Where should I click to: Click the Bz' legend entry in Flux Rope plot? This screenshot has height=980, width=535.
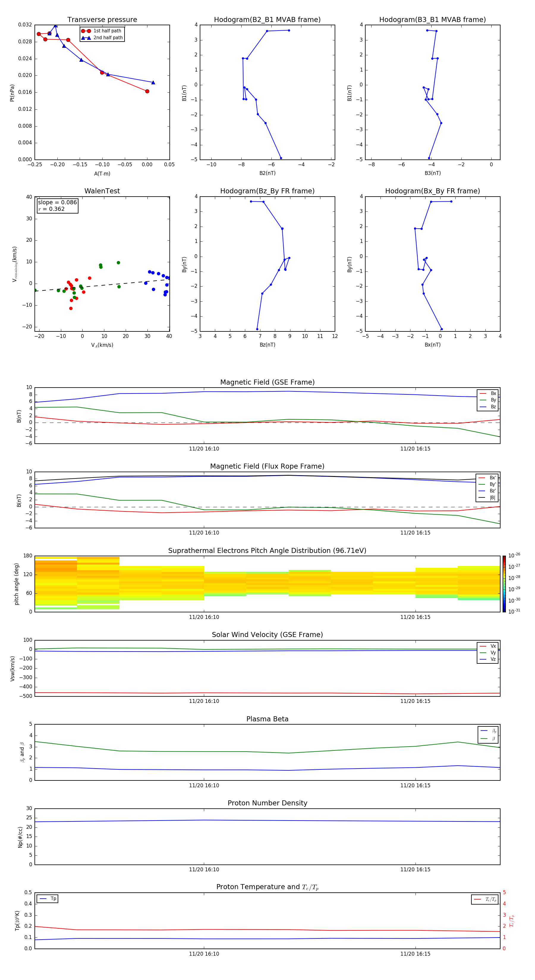coord(487,491)
